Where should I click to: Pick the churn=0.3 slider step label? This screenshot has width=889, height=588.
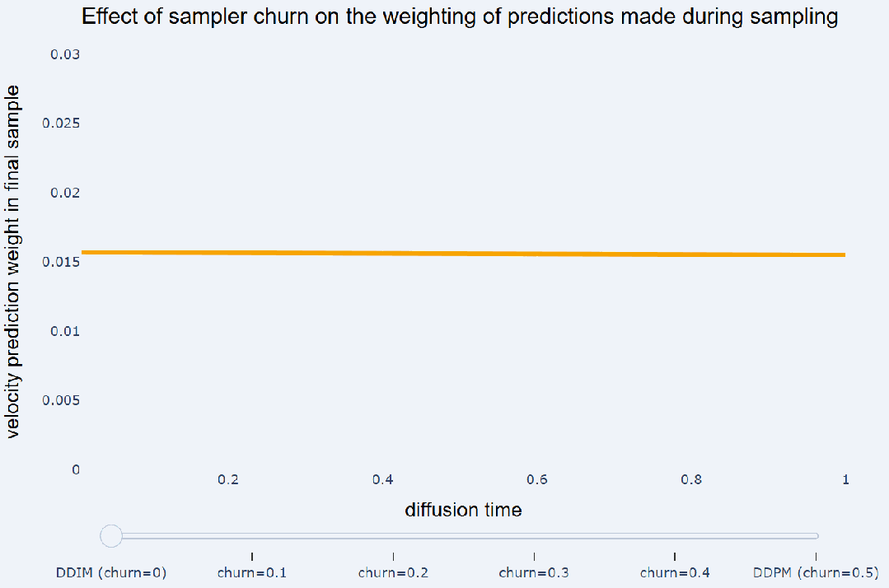(x=535, y=572)
